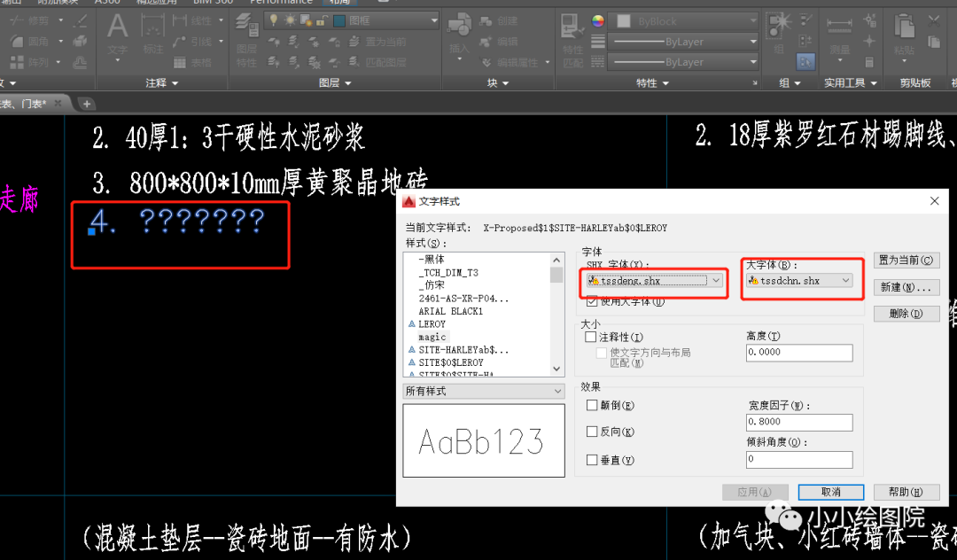Click the layer color swatch beside 图框
The width and height of the screenshot is (957, 560).
[x=339, y=20]
